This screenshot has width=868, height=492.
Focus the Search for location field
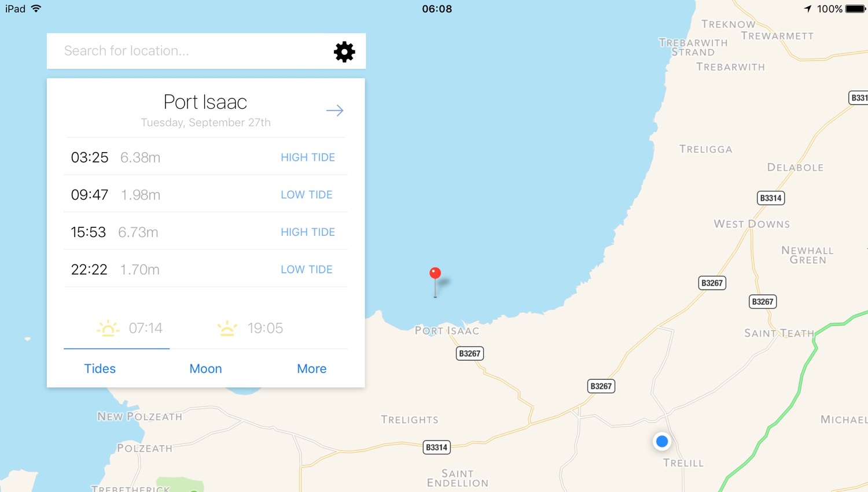[191, 51]
